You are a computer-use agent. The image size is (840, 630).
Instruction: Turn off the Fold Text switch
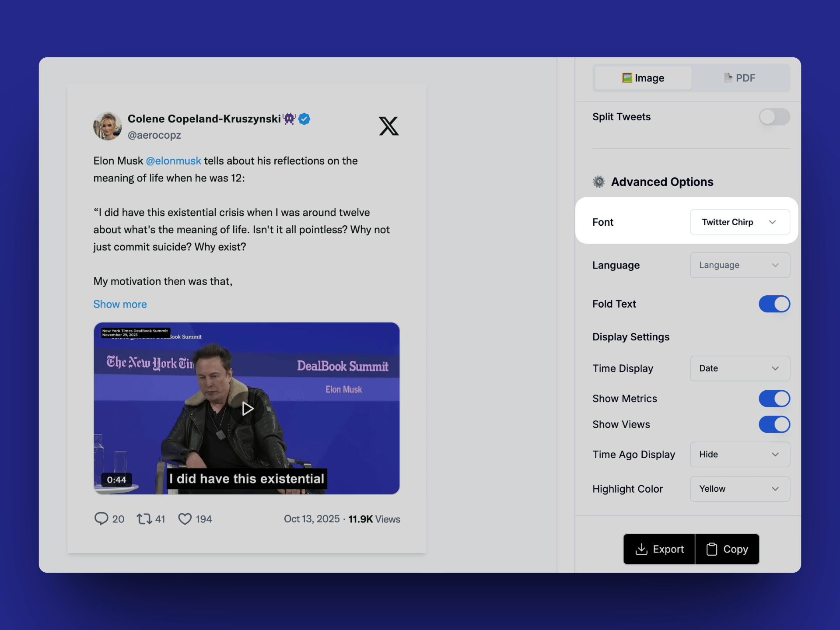774,304
